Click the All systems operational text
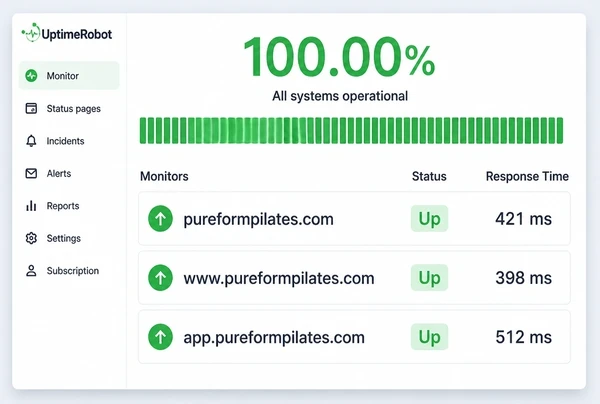Viewport: 600px width, 404px height. point(340,96)
